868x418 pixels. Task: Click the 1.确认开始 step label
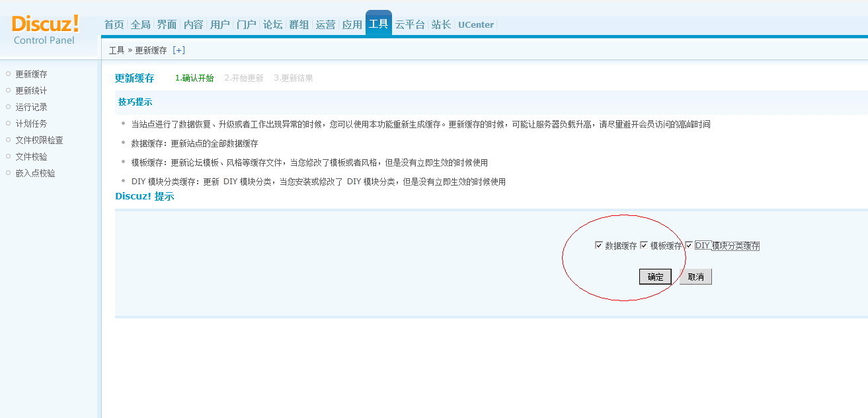(x=194, y=78)
